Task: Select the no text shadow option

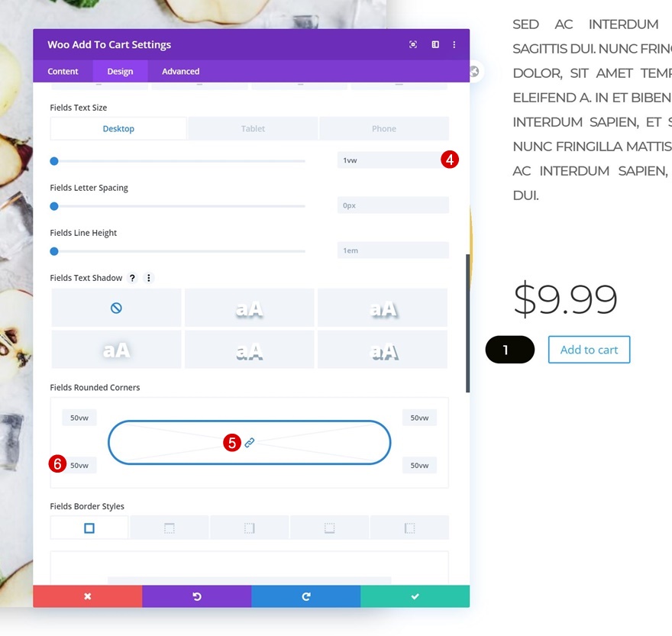Action: click(116, 308)
